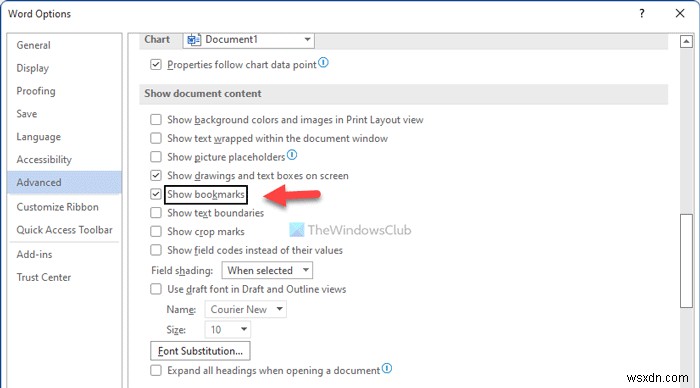Enable text wrapped within document window
This screenshot has height=388, width=700.
156,138
